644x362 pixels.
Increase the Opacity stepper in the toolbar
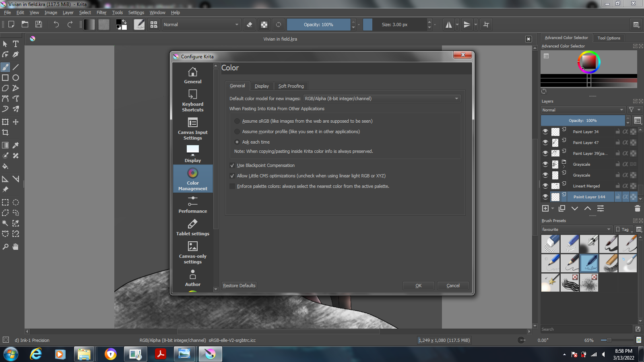point(353,22)
